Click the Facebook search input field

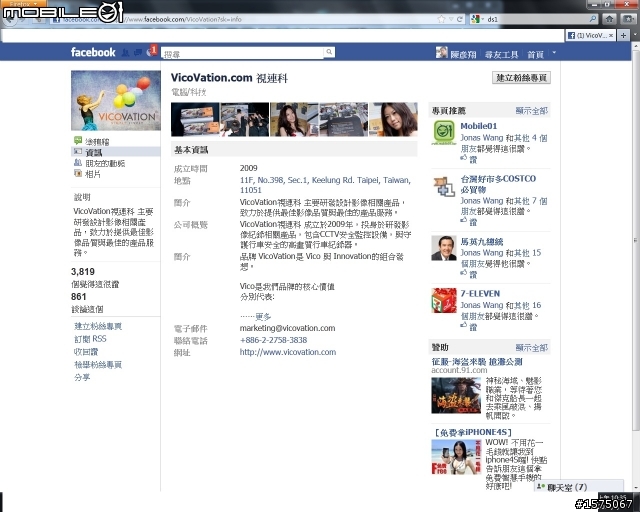pyautogui.click(x=242, y=53)
